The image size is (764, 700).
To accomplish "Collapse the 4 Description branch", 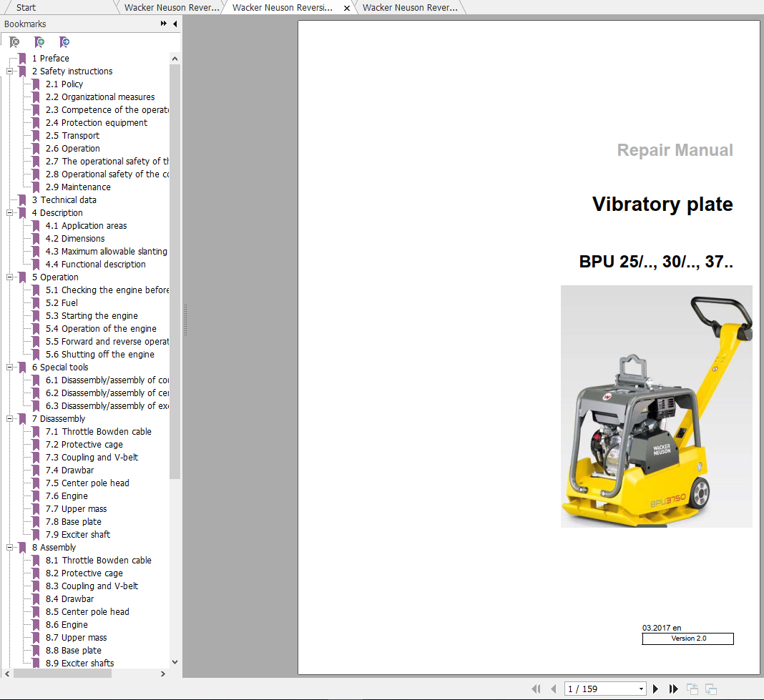I will pos(9,213).
